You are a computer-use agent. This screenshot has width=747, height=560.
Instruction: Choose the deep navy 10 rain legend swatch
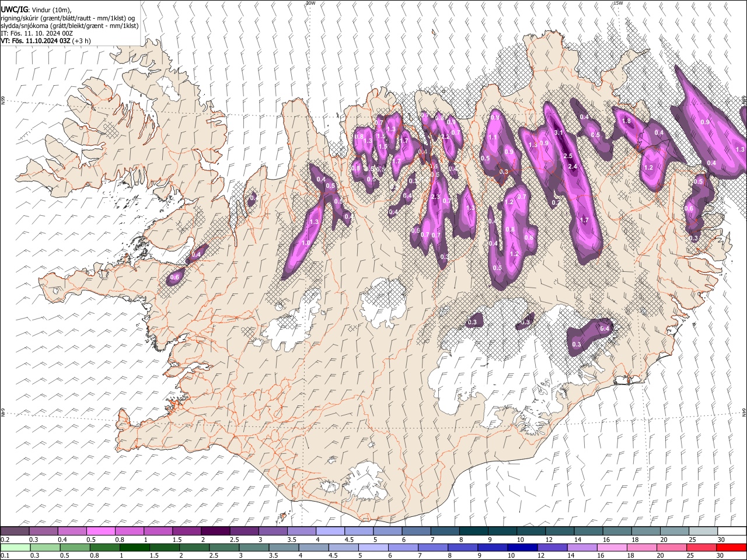pyautogui.click(x=522, y=547)
